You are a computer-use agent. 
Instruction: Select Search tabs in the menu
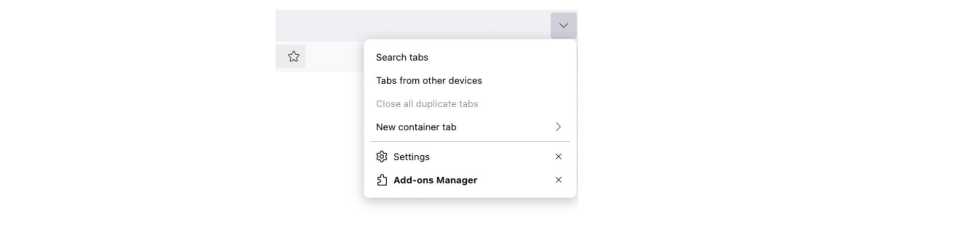pyautogui.click(x=402, y=57)
